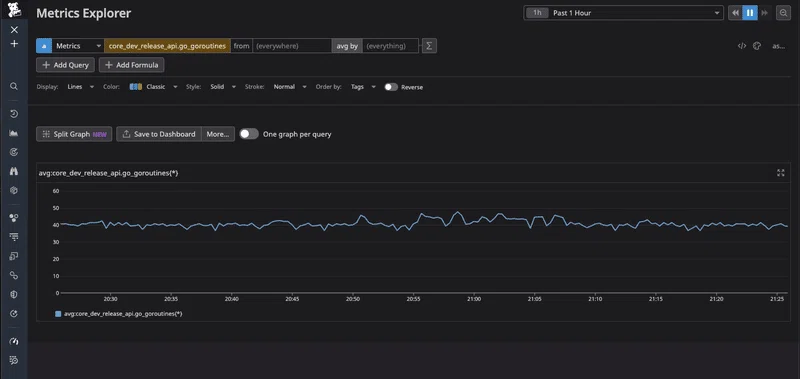Click the (everything) group-by field
The image size is (800, 379).
click(390, 46)
